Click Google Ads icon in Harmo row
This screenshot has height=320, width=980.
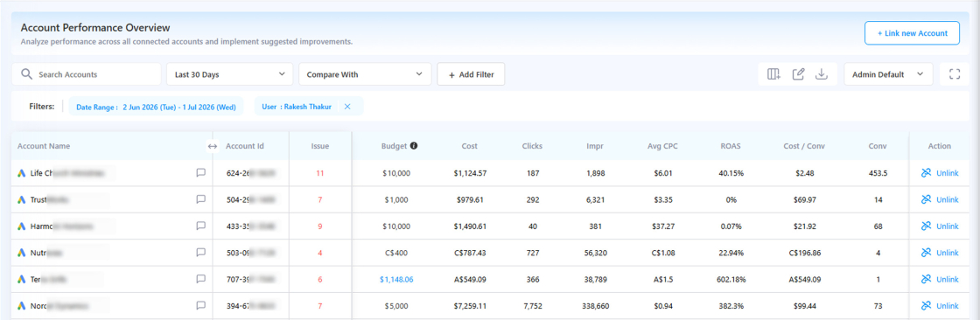click(21, 226)
